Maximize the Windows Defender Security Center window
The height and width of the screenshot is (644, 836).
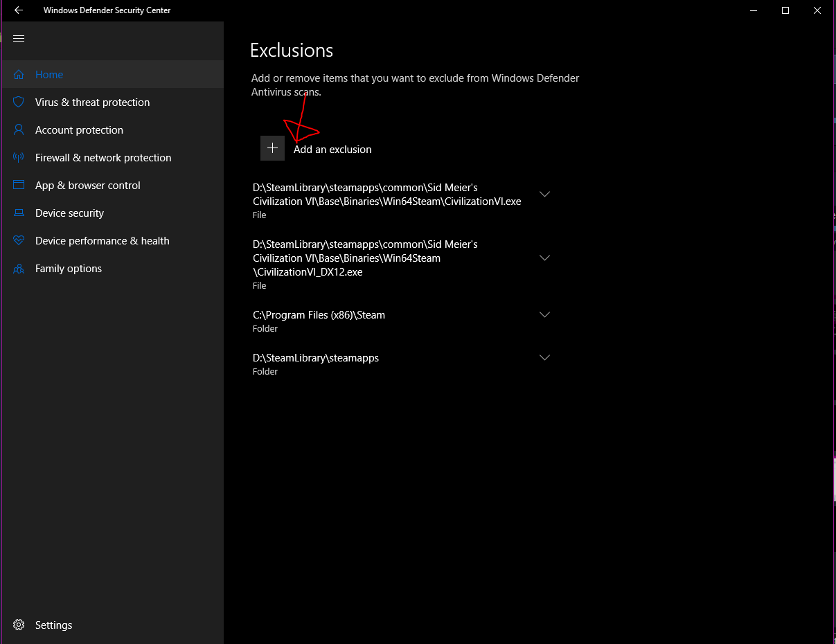tap(785, 10)
